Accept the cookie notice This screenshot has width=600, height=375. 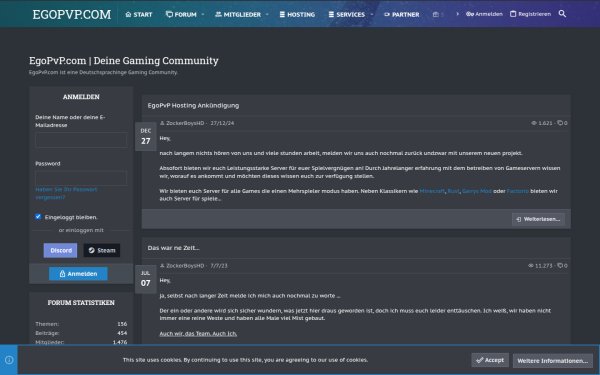[490, 360]
